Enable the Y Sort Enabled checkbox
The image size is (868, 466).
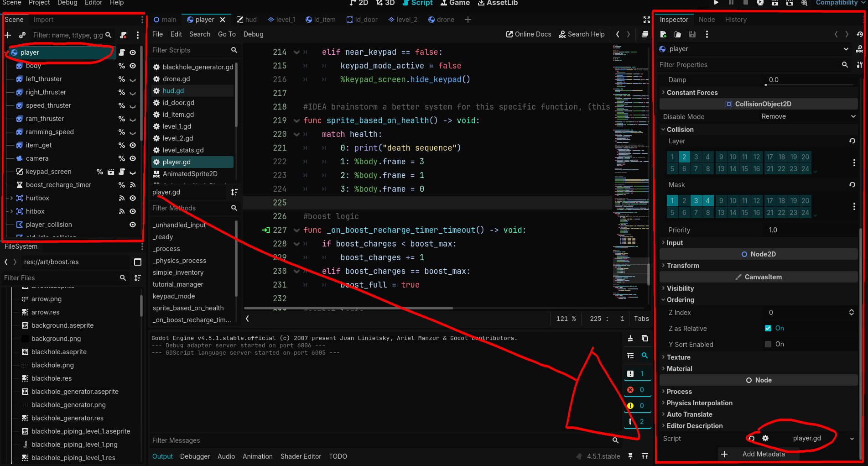click(x=768, y=344)
